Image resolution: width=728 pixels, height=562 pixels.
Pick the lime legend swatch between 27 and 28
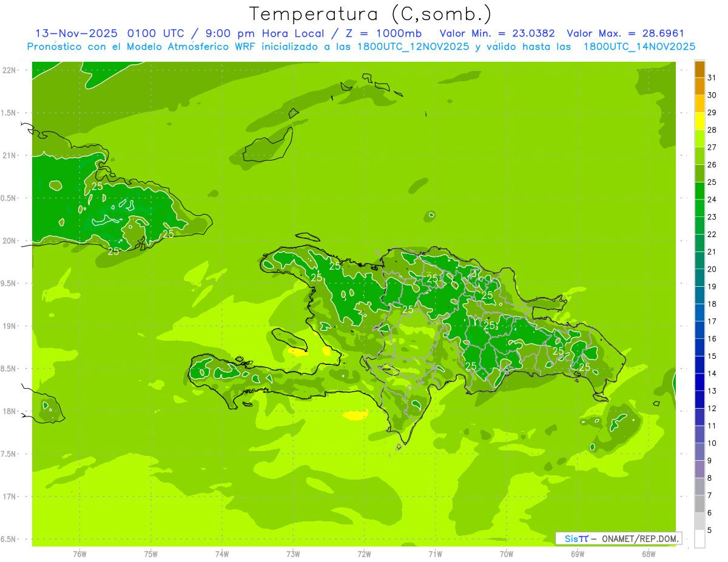tap(699, 139)
